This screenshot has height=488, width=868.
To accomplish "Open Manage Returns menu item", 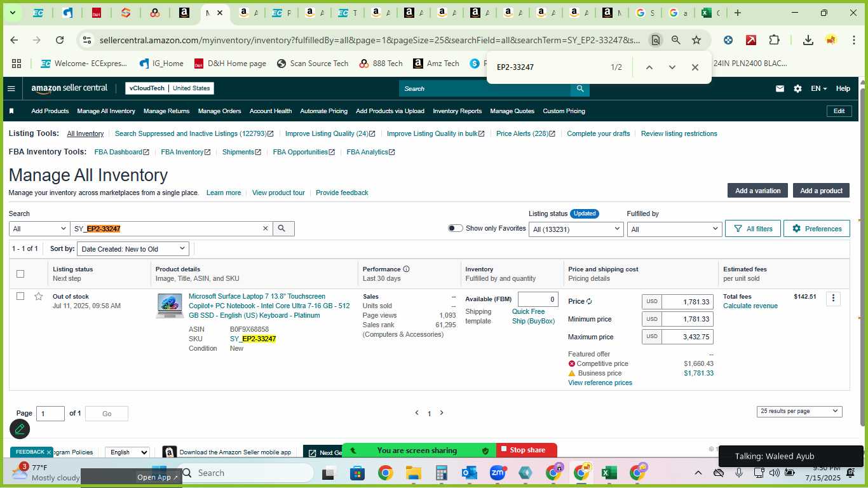I will click(166, 111).
